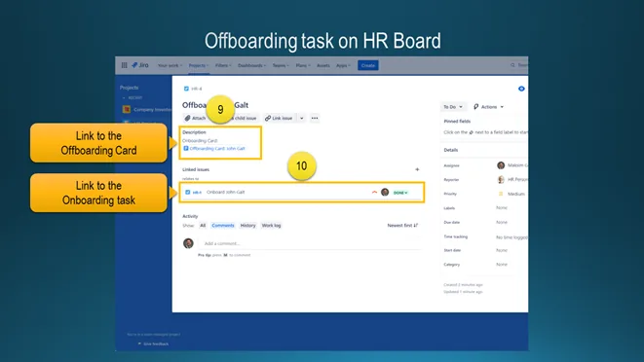Viewport: 644px width, 362px height.
Task: Click plus icon to add linked issue
Action: pyautogui.click(x=417, y=169)
